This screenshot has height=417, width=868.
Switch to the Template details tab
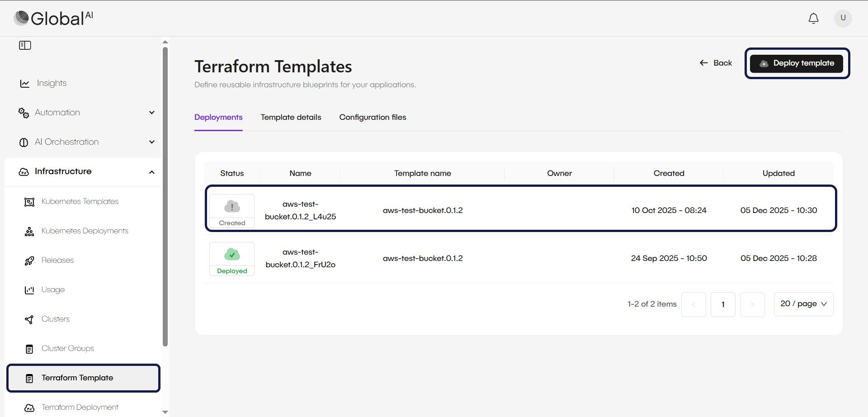[x=291, y=117]
